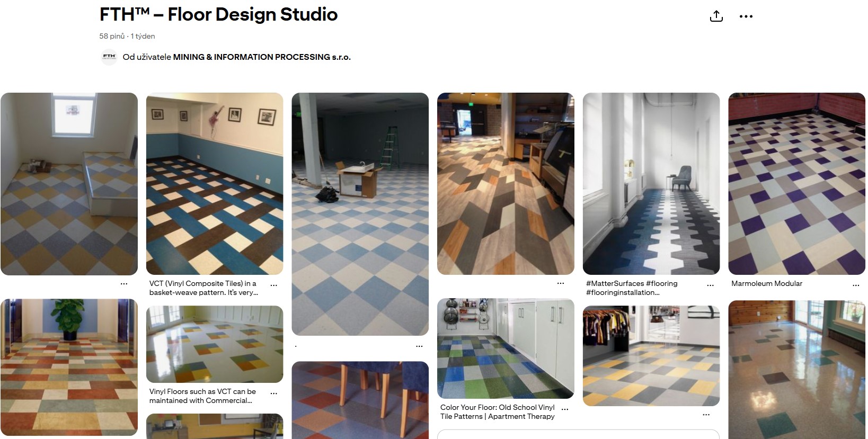Open Color Your Floor Apartment Therapy title
The image size is (868, 439).
coord(498,411)
